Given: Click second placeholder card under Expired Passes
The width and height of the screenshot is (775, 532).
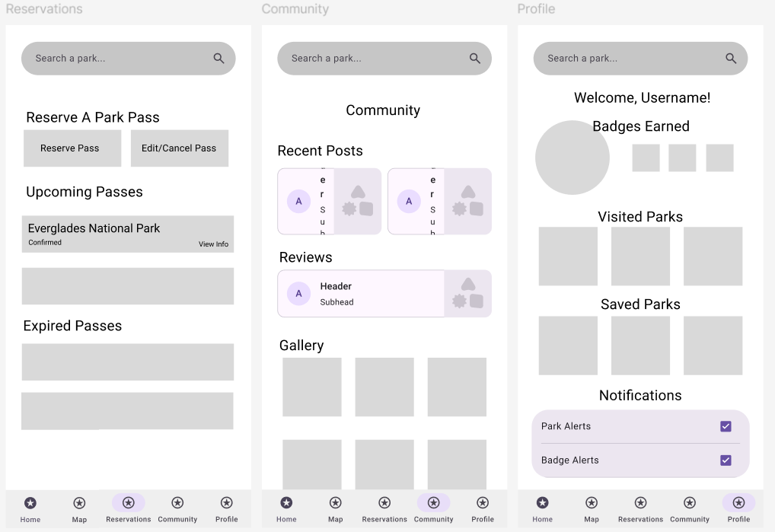Looking at the screenshot, I should pos(127,411).
